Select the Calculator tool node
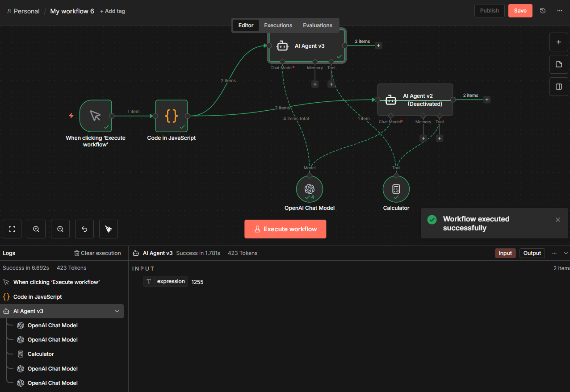Image resolution: width=570 pixels, height=392 pixels. pyautogui.click(x=396, y=189)
